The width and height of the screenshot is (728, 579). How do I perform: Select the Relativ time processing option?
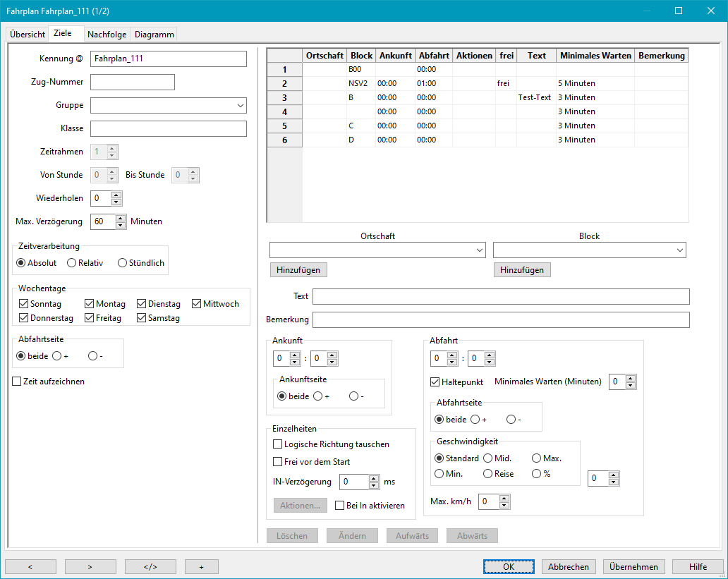click(72, 263)
